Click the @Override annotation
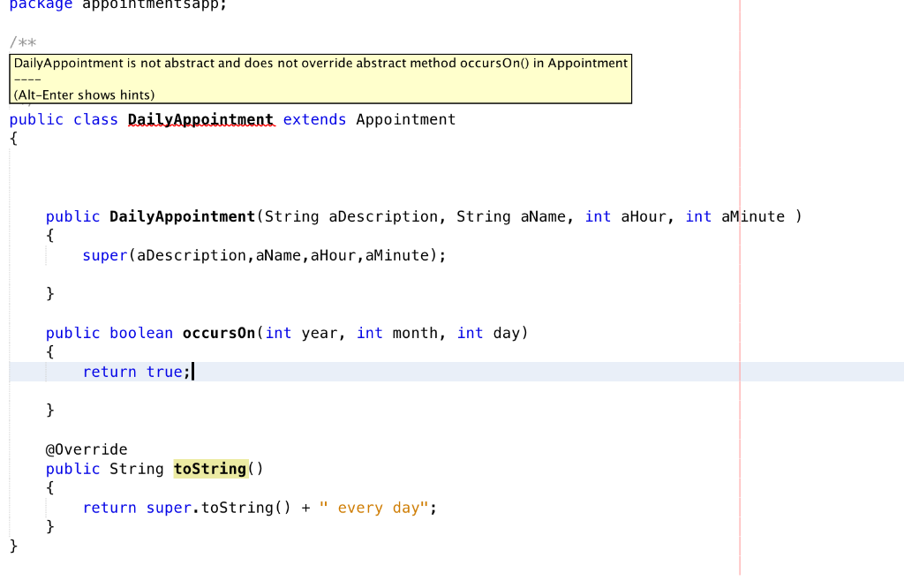 click(87, 449)
